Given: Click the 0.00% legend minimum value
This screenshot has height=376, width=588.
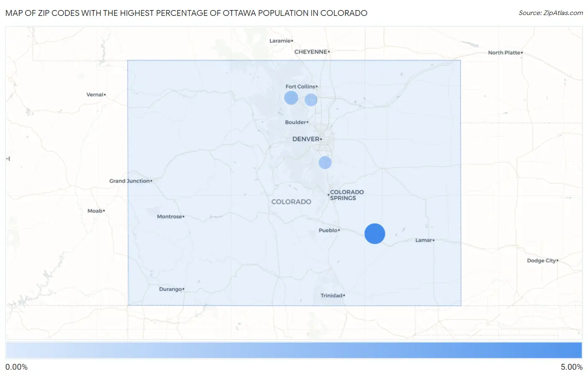Looking at the screenshot, I should coord(16,367).
